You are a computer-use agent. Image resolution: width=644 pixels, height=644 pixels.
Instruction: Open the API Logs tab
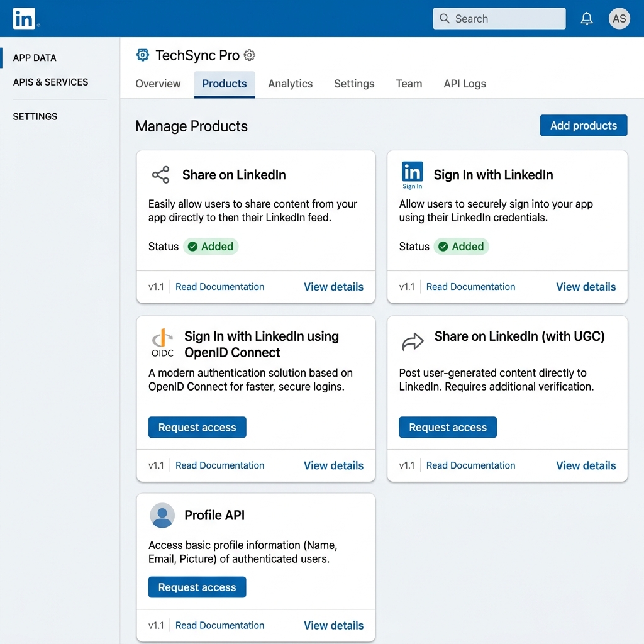(x=465, y=84)
